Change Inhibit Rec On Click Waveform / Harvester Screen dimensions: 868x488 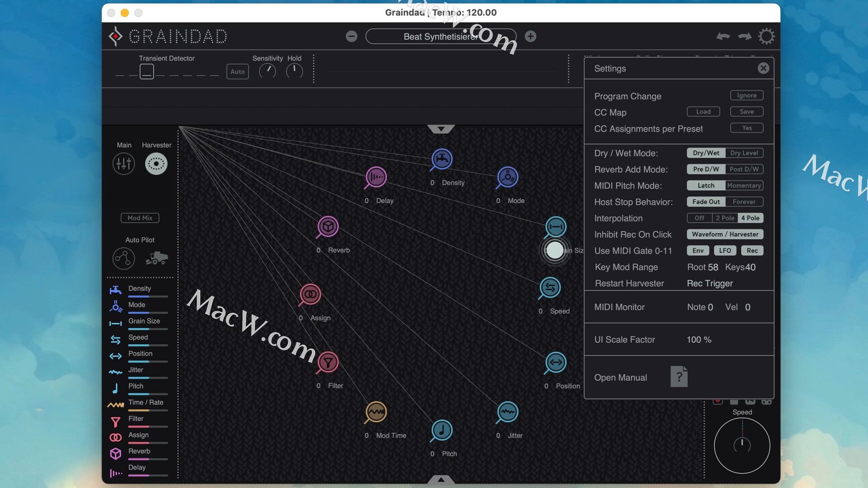tap(725, 235)
